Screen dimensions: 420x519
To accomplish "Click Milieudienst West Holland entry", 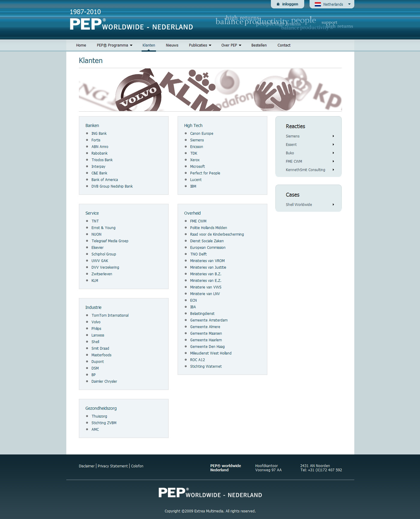I will coord(211,353).
